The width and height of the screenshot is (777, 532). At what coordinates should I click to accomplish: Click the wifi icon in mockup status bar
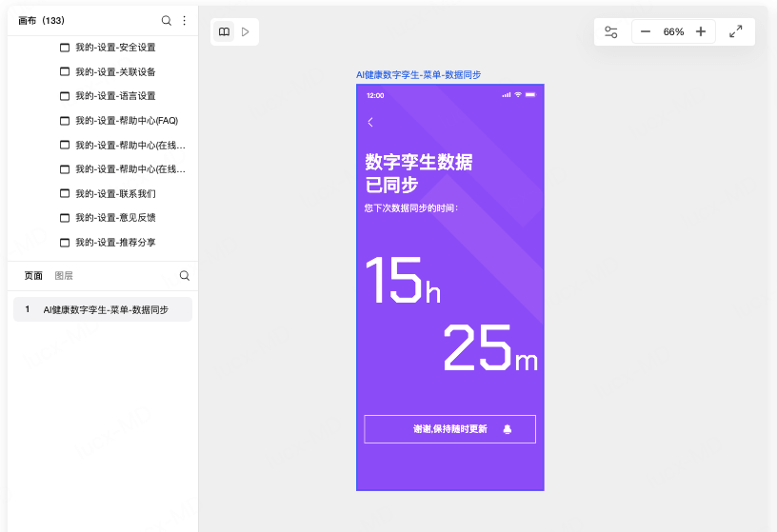(518, 94)
